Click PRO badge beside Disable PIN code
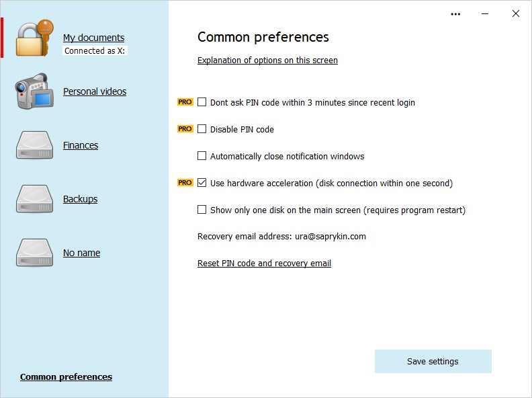Screen dimensions: 532x398 (x=185, y=129)
